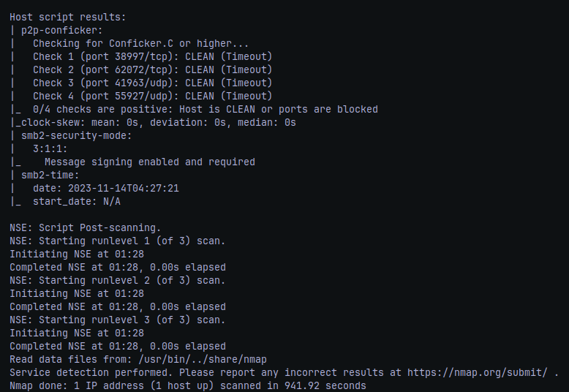
Task: Click the 'p2p-conficker:' script name
Action: [62, 31]
